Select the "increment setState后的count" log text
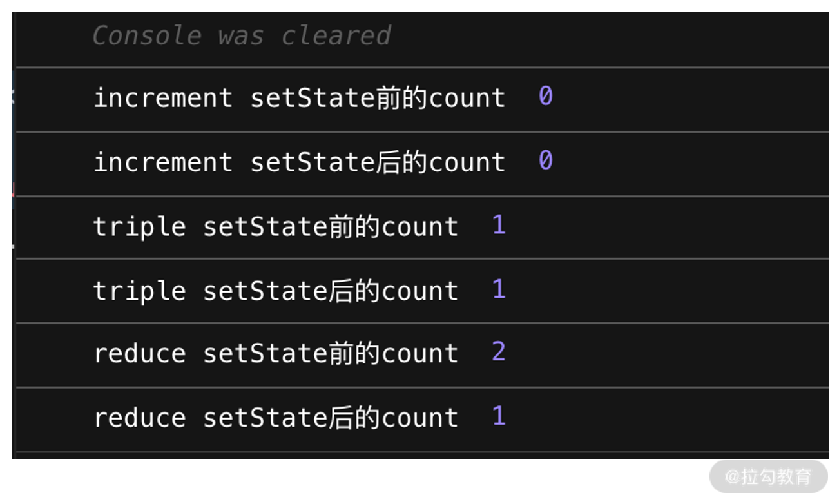Screen dimensions: 839x504 coord(299,162)
